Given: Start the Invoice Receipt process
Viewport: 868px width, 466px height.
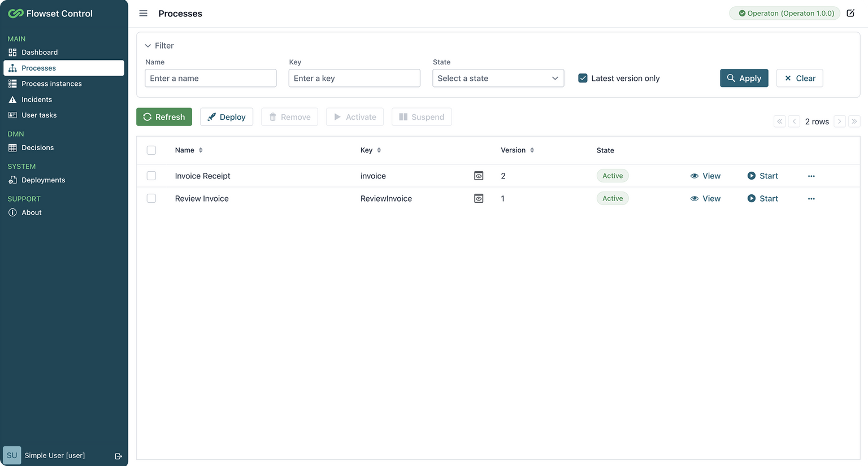Looking at the screenshot, I should point(763,176).
